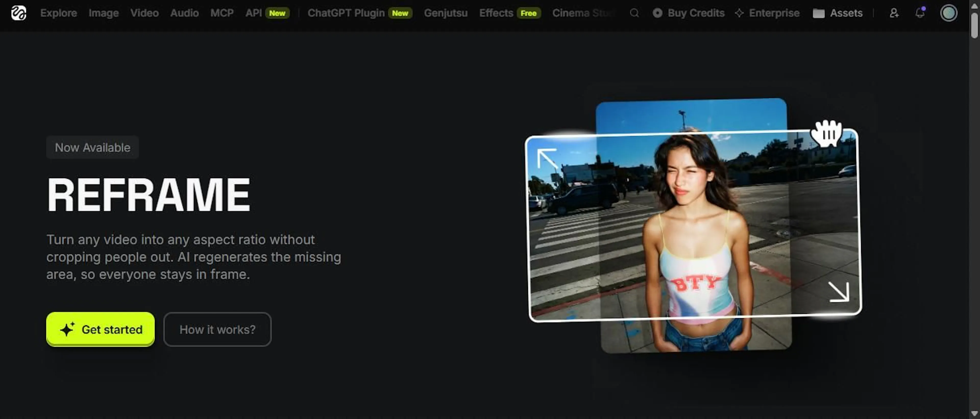Open the Image menu
Viewport: 980px width, 419px height.
[x=103, y=13]
